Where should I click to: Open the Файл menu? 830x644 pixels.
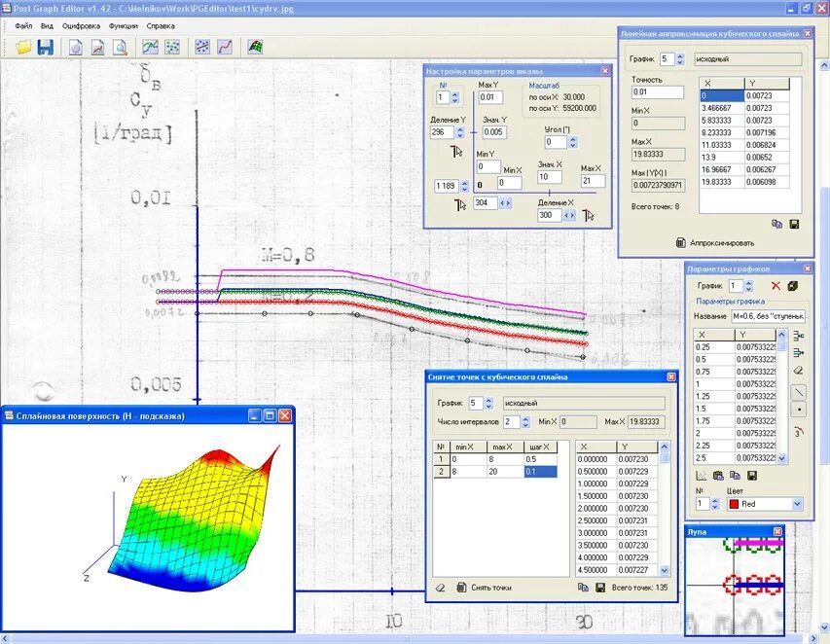point(23,26)
